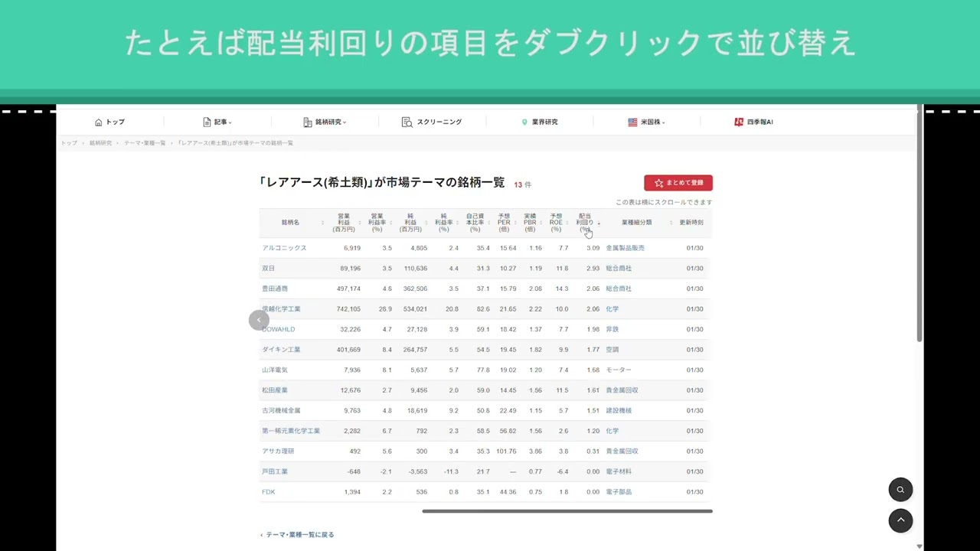Open 豊田通商 stock link
The width and height of the screenshot is (980, 551).
[275, 289]
